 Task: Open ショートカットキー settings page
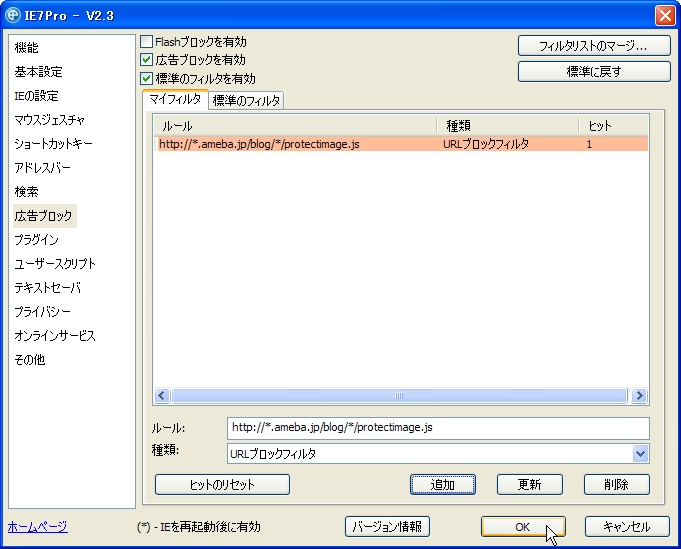[x=53, y=143]
